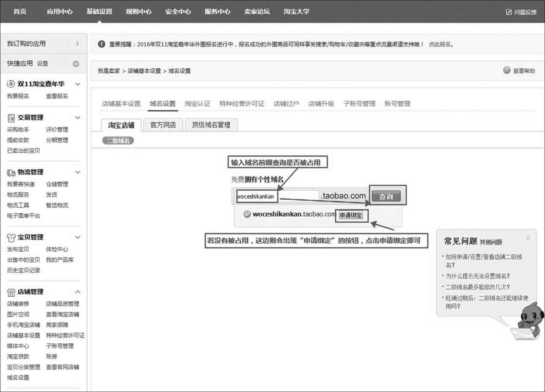Click the 查看帮助 question mark icon
The image size is (545, 392).
[x=507, y=70]
